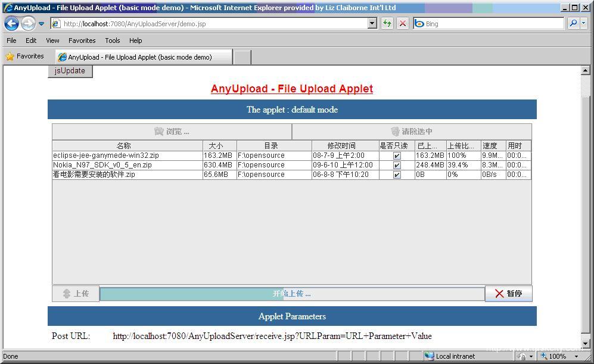This screenshot has width=594, height=364.
Task: Click the 09-6-10 上午12:00 modified time cell
Action: pos(345,165)
